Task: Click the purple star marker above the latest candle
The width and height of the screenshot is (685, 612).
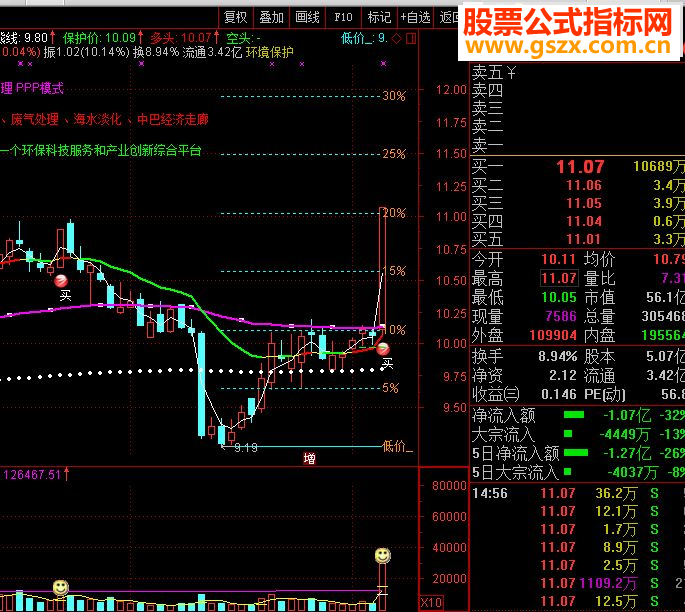Action: 383,64
